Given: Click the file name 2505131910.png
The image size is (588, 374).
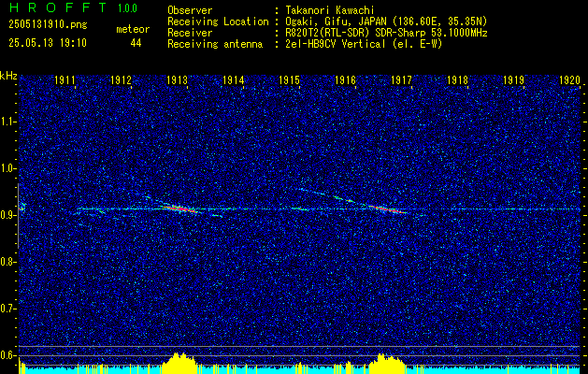Looking at the screenshot, I should (48, 25).
